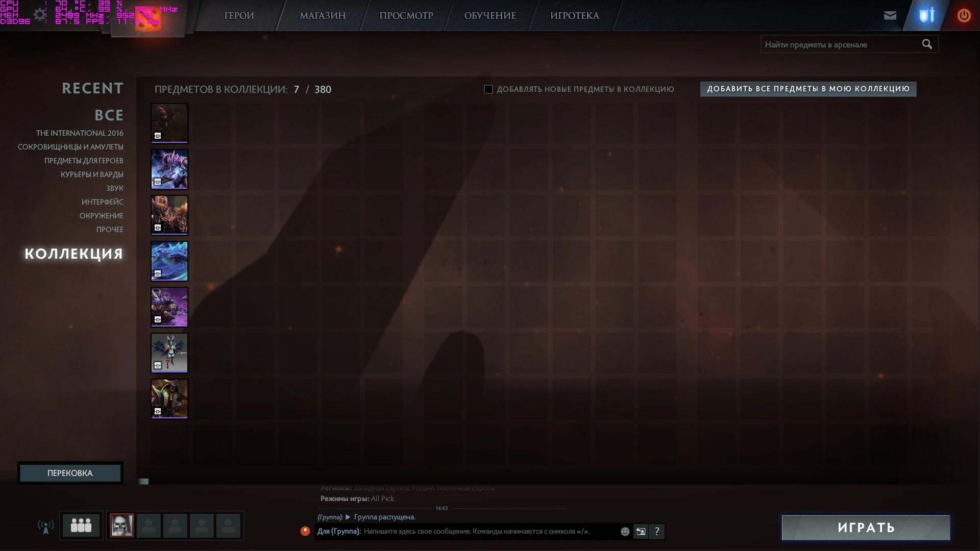Click the 'Режимы игры: All Pick' text
Screen dimensions: 980x551
point(357,498)
